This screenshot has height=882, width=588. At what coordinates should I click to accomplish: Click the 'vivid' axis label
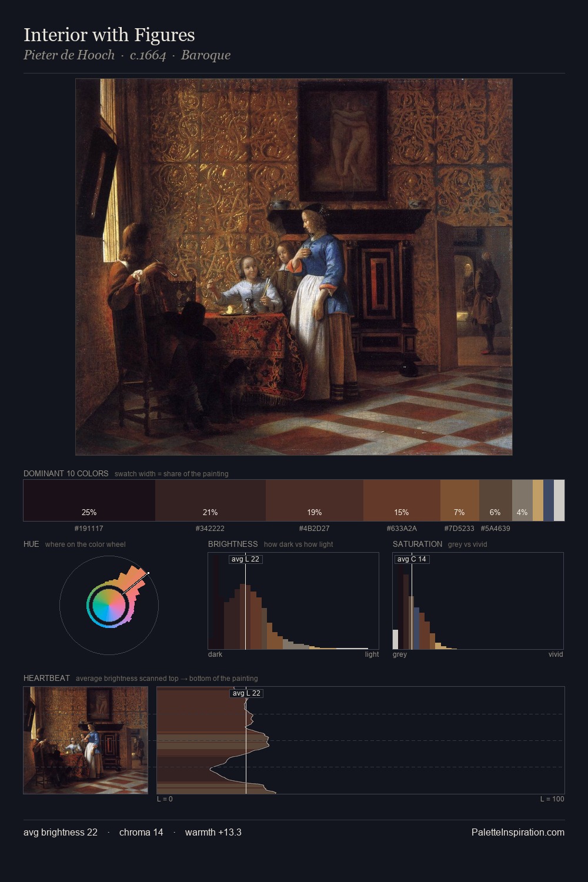pos(556,654)
